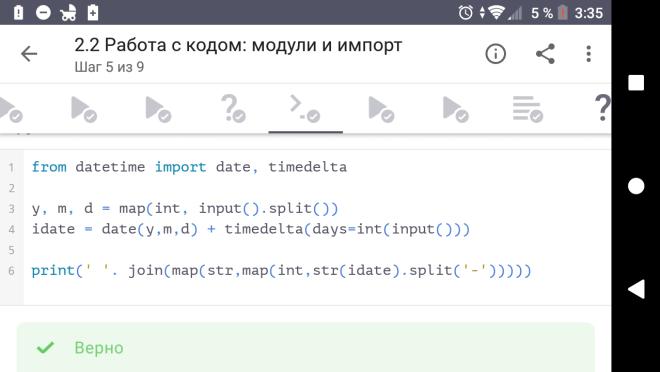Tap the do-not-disturb status icon

(x=43, y=13)
